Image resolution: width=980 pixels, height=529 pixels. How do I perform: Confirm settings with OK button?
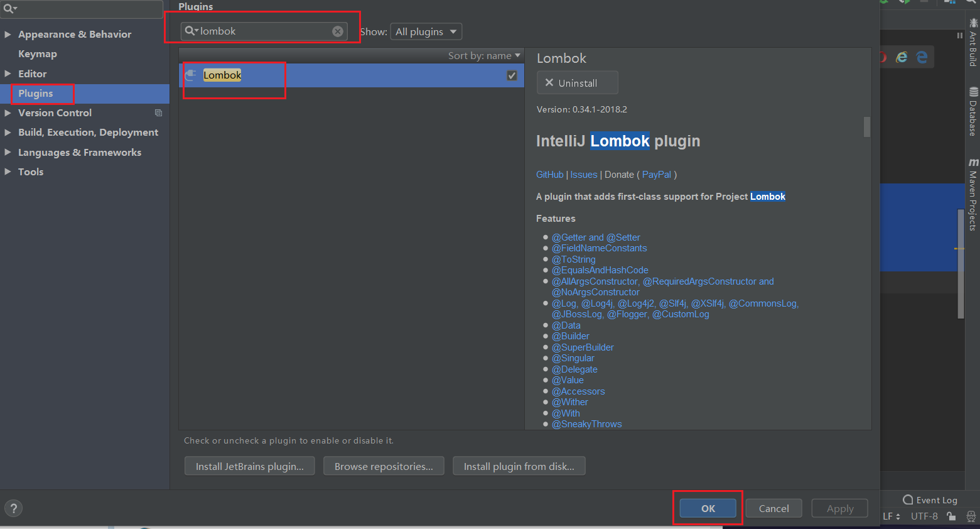708,508
